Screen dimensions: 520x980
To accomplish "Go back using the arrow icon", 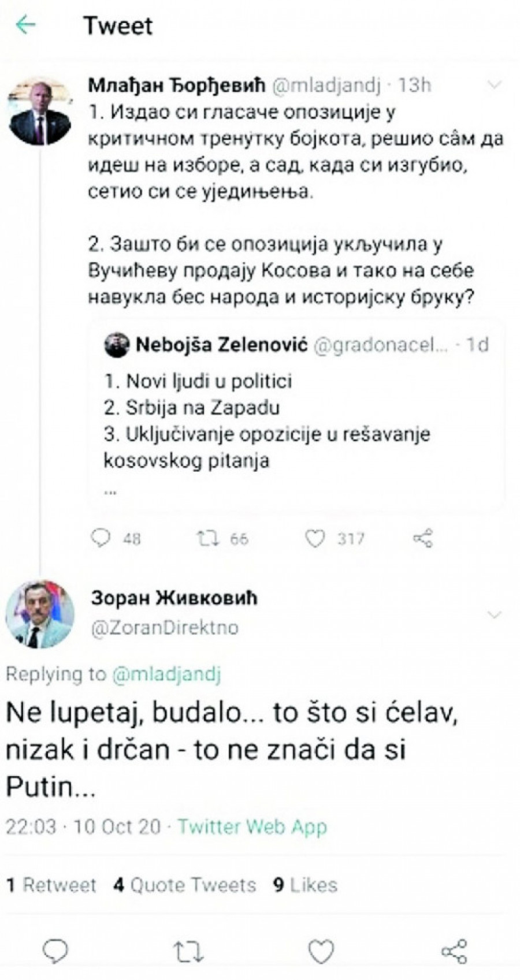I will pyautogui.click(x=25, y=25).
